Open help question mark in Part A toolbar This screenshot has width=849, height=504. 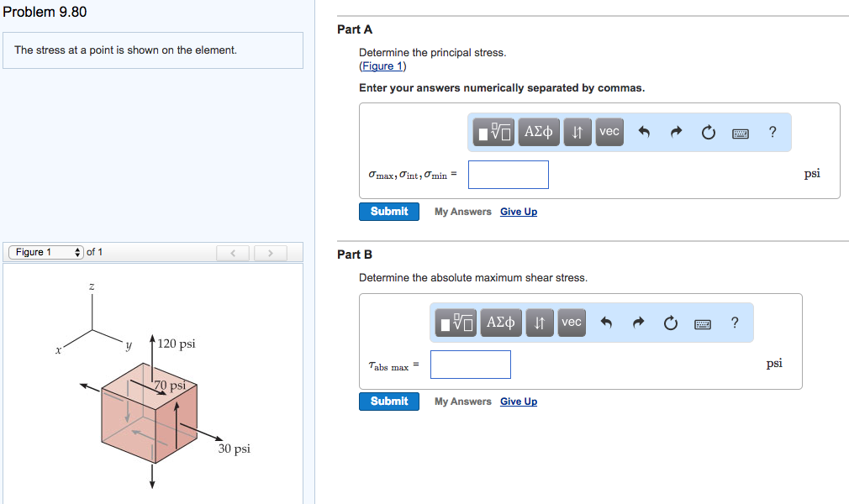point(773,132)
